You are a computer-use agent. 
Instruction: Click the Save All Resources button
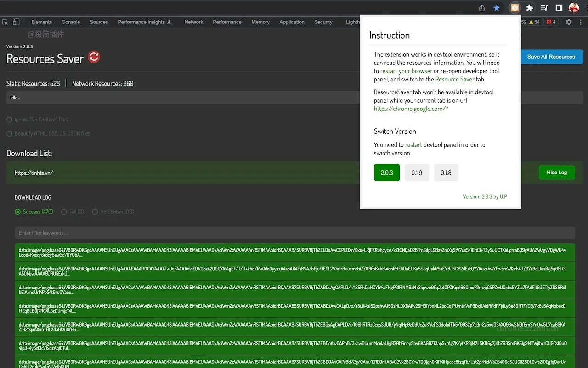(x=551, y=57)
